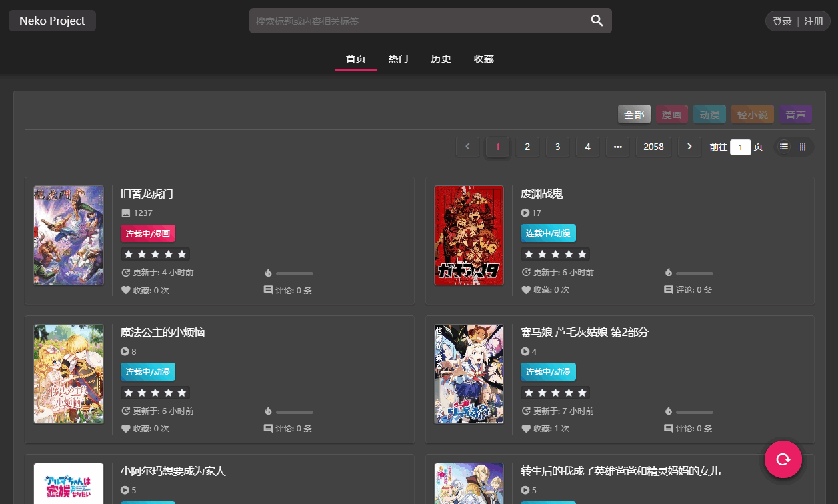The image size is (838, 504).
Task: Click flame popularity icon on 魔法公主的小烦恼
Action: [269, 411]
